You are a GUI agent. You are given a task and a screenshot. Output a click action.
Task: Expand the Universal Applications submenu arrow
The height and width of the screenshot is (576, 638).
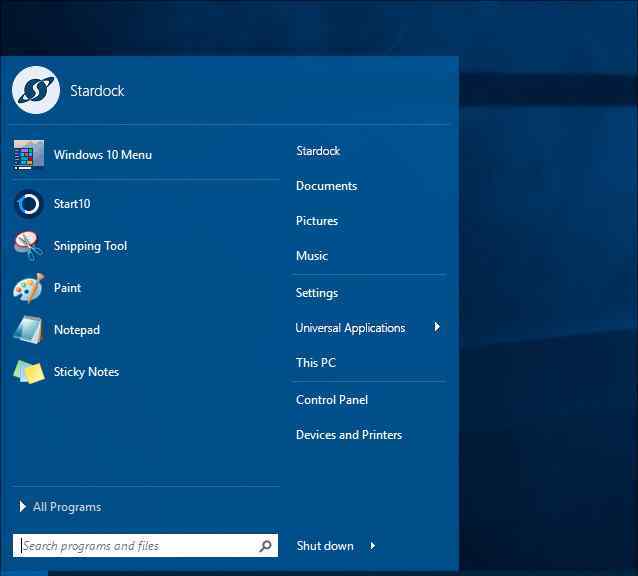[437, 327]
